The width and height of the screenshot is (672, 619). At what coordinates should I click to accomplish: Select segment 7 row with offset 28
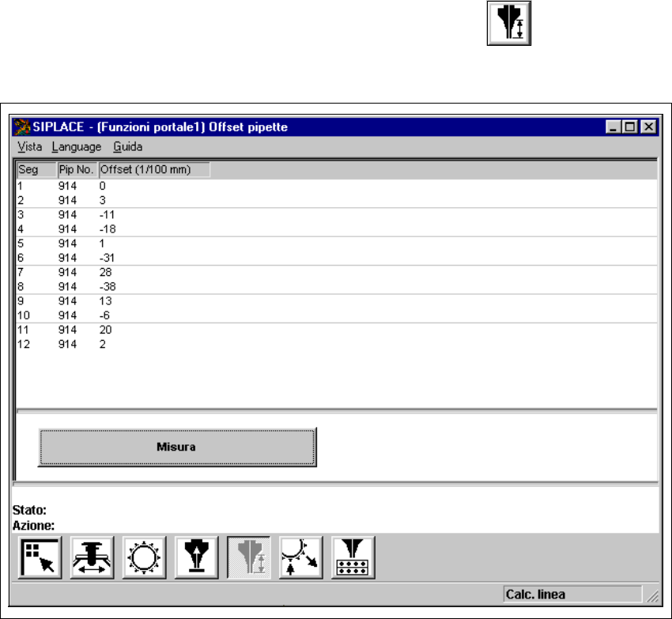pyautogui.click(x=337, y=272)
